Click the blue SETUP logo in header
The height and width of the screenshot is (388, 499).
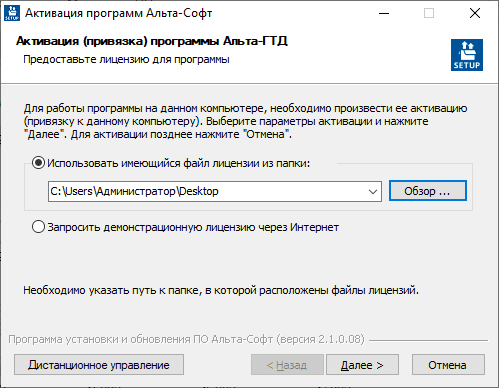coord(467,55)
